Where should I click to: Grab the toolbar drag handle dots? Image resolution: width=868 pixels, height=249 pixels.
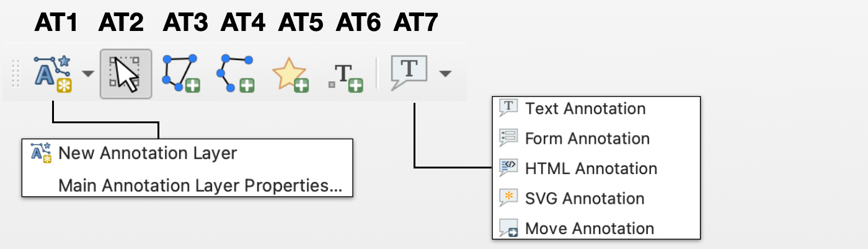pyautogui.click(x=17, y=74)
